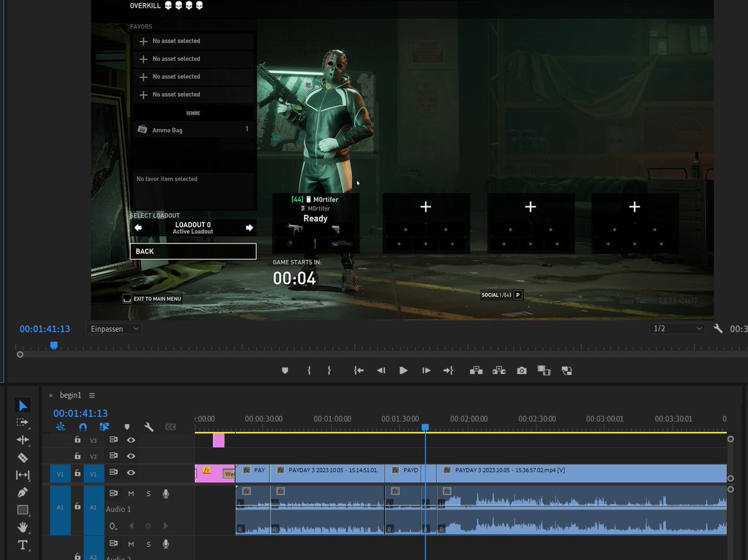Solo the Audio 2 track
This screenshot has width=748, height=560.
point(148,544)
